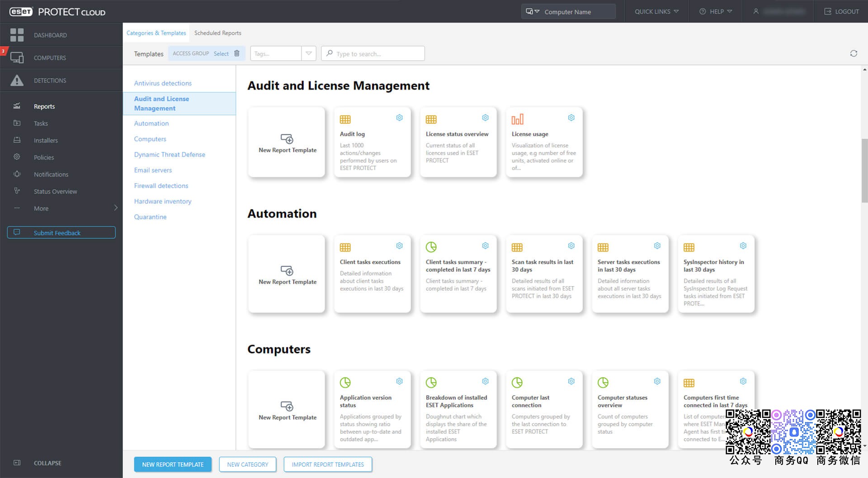Screen dimensions: 868x478
Task: Open the Audit log report card
Action: point(373,142)
